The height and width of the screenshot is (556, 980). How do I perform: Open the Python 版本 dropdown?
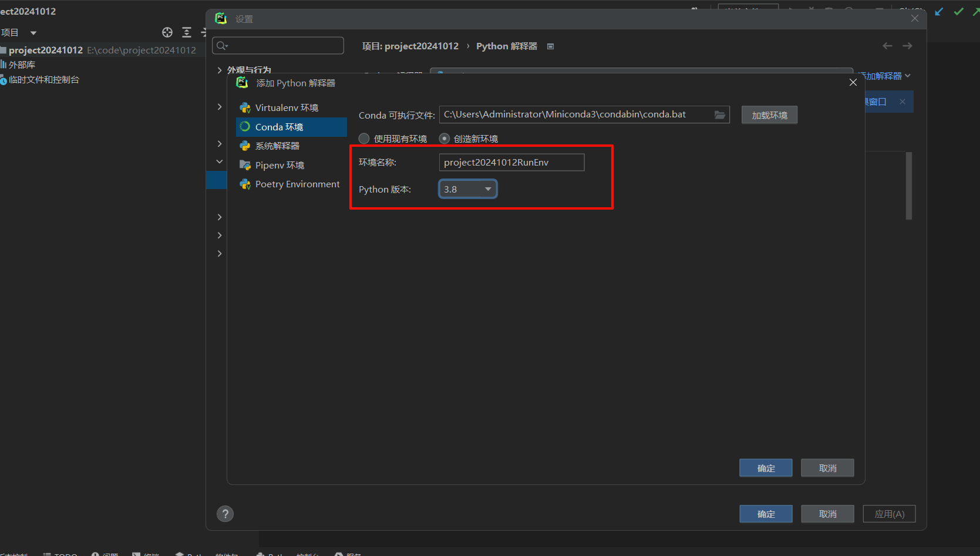[468, 189]
